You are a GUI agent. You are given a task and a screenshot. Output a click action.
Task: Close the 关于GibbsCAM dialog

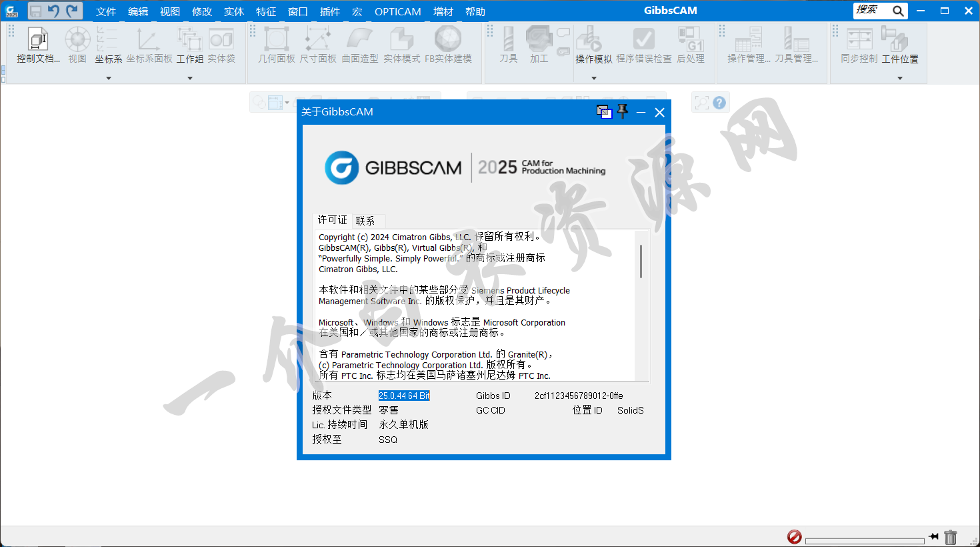click(x=659, y=112)
